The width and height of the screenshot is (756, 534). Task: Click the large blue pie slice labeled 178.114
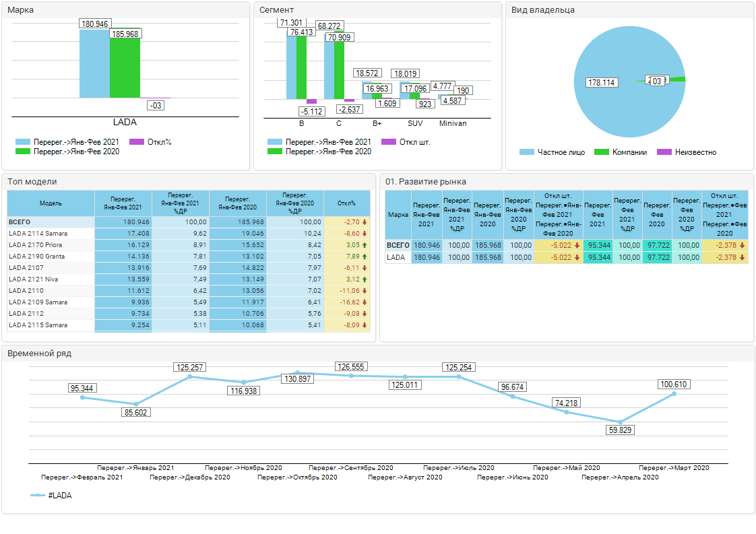click(606, 108)
